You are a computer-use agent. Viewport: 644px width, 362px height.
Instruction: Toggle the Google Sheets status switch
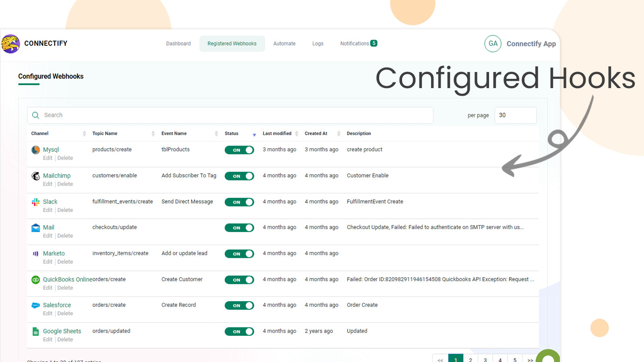coord(239,331)
